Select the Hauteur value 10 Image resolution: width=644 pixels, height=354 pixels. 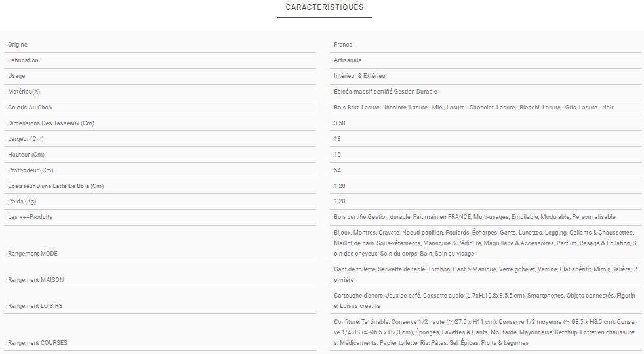pyautogui.click(x=337, y=155)
